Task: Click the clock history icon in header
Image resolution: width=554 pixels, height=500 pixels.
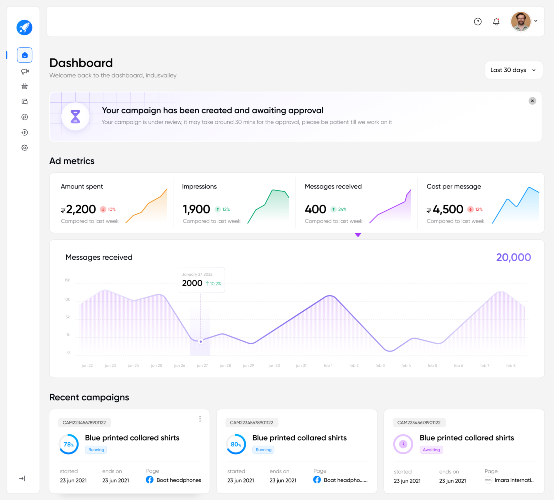Action: [x=478, y=22]
